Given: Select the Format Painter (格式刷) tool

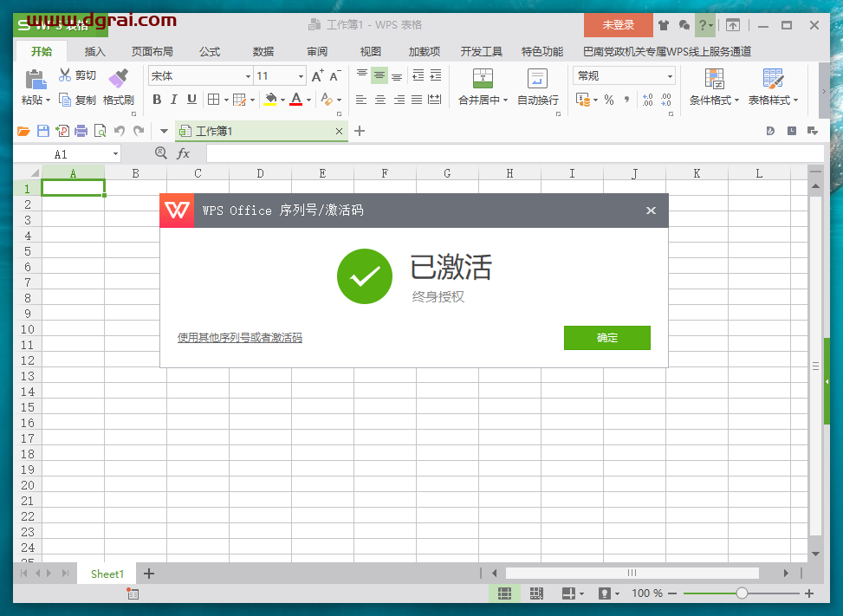Looking at the screenshot, I should click(x=119, y=87).
